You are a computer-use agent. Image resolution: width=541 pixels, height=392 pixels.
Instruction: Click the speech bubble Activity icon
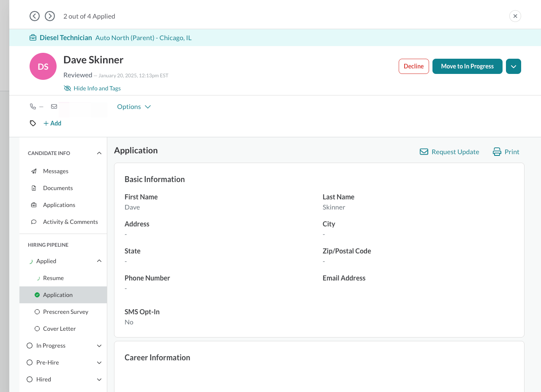click(x=34, y=222)
